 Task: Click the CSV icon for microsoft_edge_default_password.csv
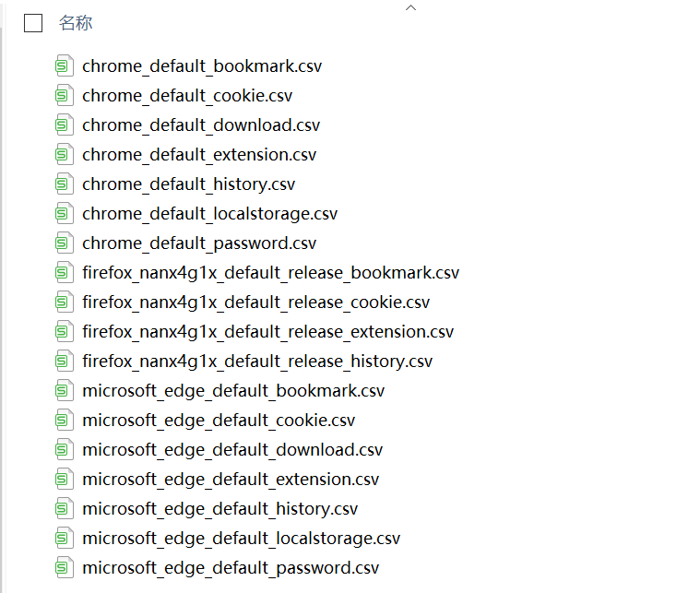click(x=63, y=568)
